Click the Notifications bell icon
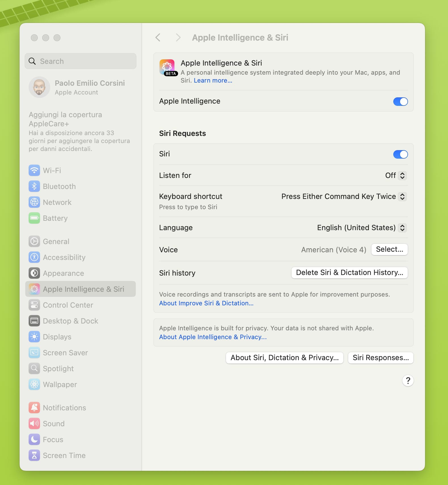This screenshot has height=485, width=448. [x=34, y=408]
